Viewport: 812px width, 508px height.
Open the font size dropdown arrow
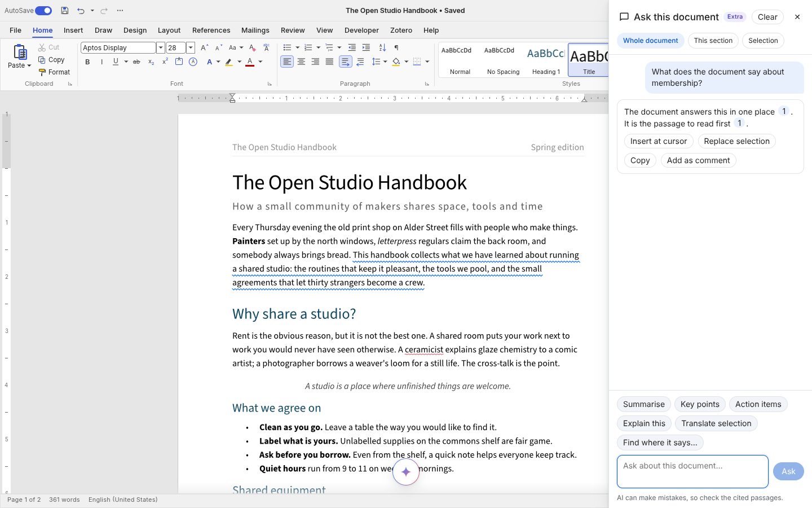(x=191, y=48)
